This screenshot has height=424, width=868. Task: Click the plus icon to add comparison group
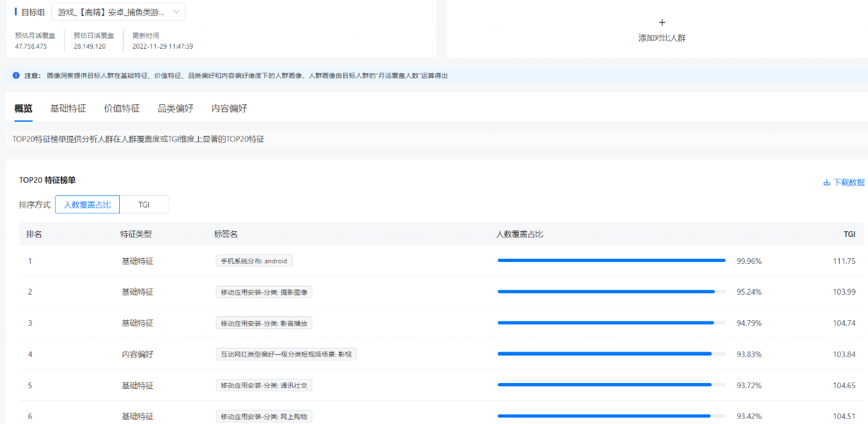click(662, 22)
